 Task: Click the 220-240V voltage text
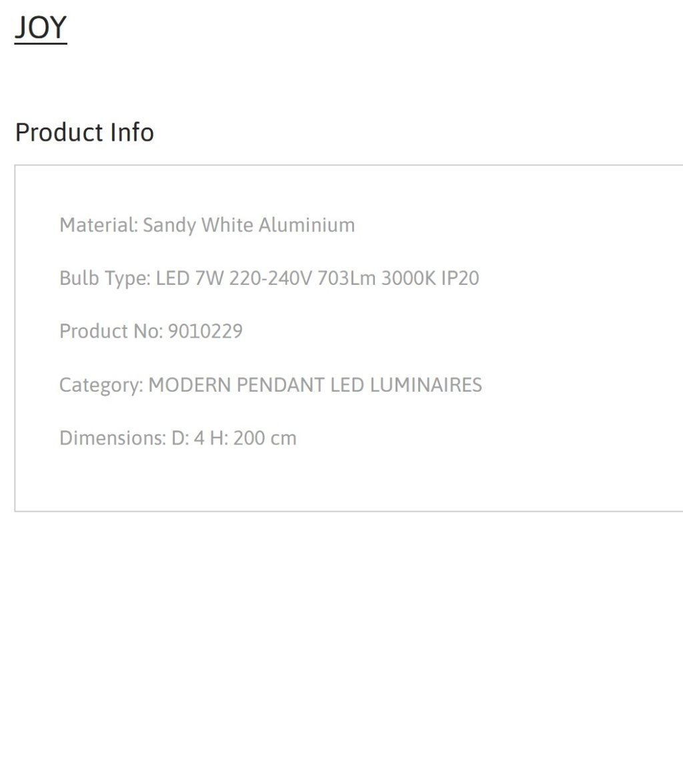coord(271,278)
